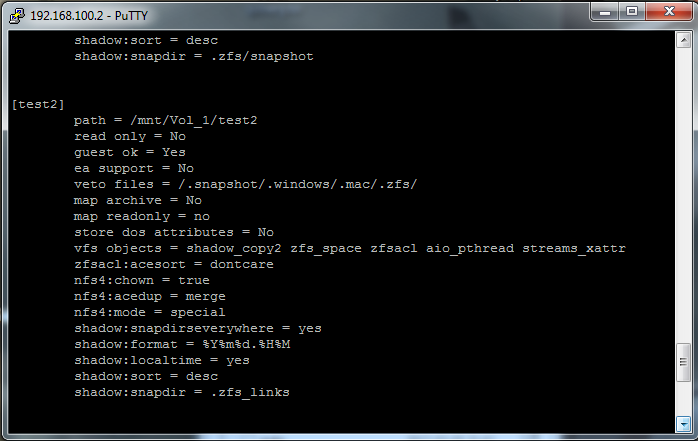Click the vertical scrollbar thumb
This screenshot has width=698, height=441.
683,362
